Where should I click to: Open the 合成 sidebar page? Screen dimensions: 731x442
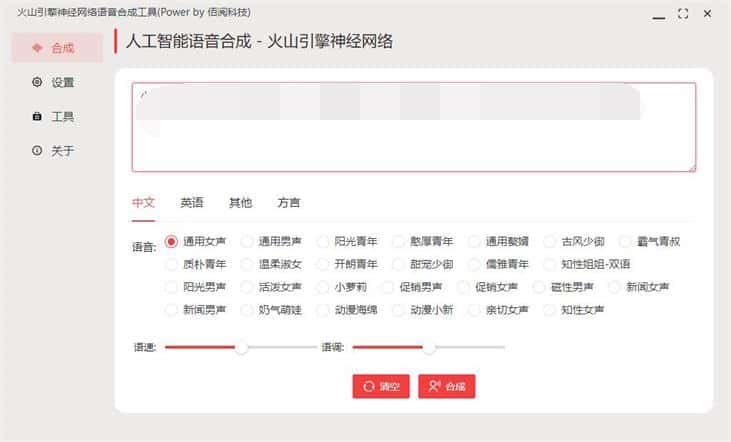(x=57, y=48)
